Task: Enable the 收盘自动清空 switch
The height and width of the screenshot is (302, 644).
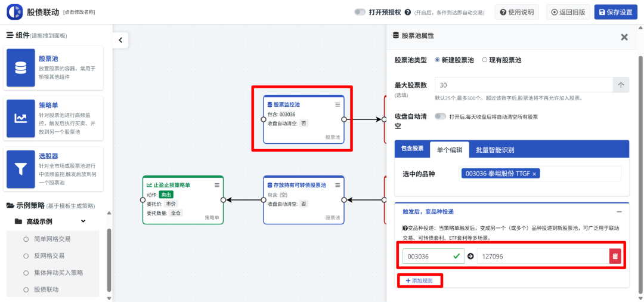Action: (x=441, y=117)
